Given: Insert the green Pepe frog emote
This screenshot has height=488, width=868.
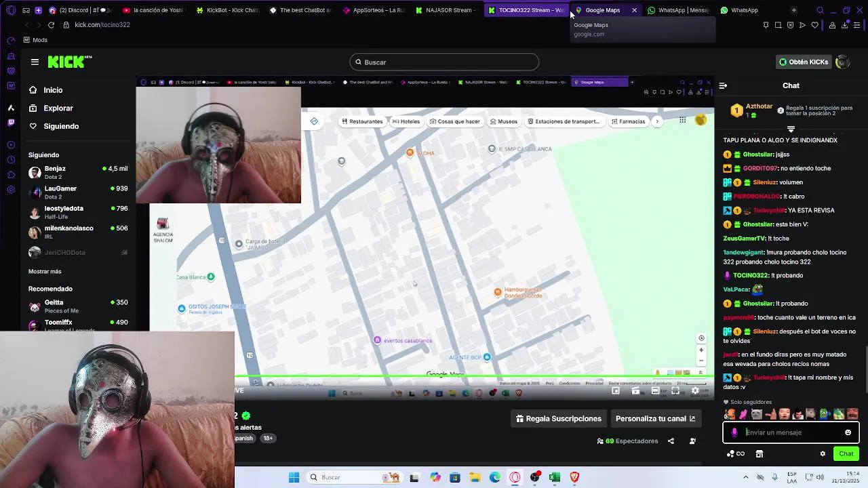Looking at the screenshot, I should point(825,414).
